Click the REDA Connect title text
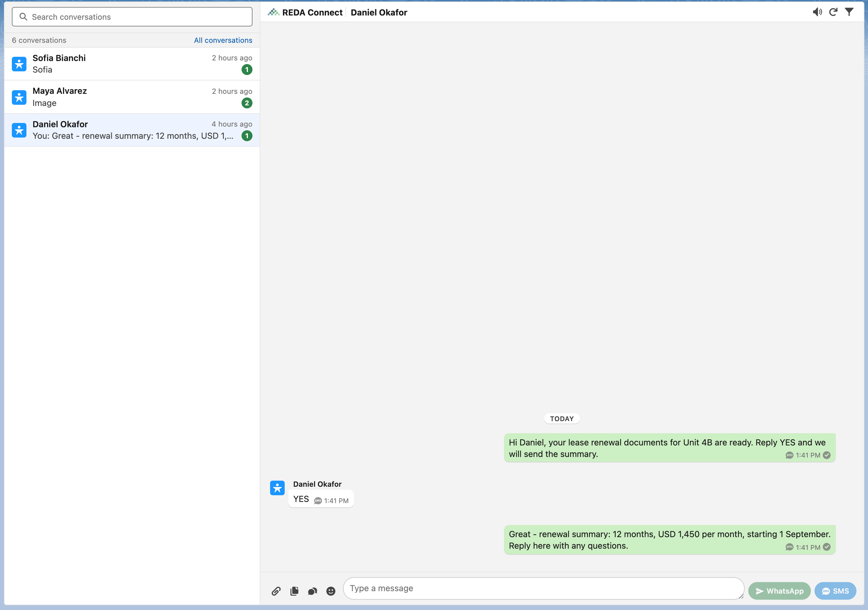This screenshot has height=610, width=868. (312, 12)
